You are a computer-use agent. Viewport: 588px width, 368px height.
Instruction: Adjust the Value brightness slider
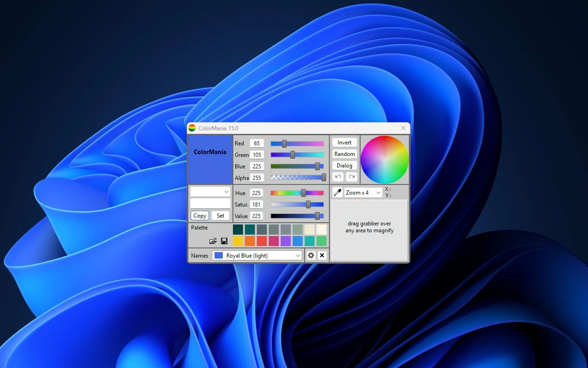(297, 216)
